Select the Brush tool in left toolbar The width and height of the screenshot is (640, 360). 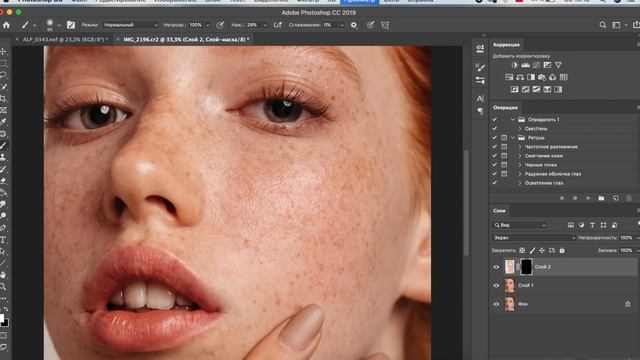pos(3,146)
